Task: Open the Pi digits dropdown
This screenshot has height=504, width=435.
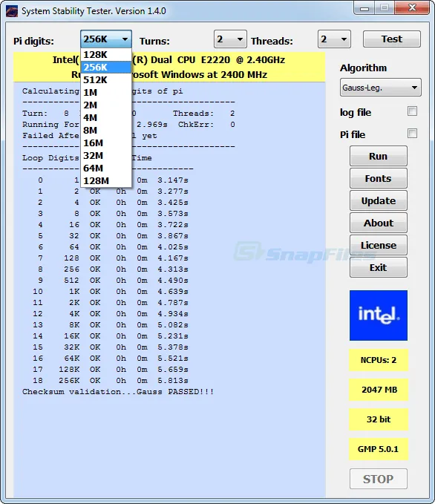Action: (x=106, y=39)
